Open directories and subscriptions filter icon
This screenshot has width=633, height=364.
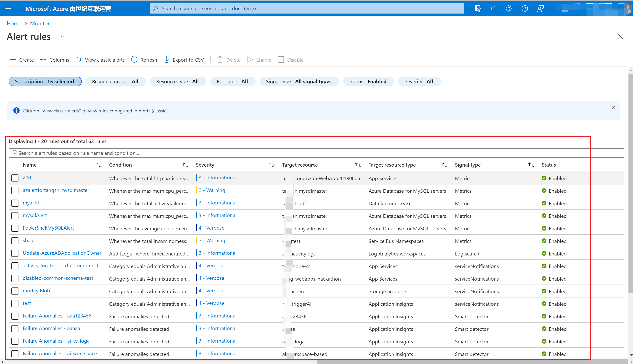(x=478, y=8)
